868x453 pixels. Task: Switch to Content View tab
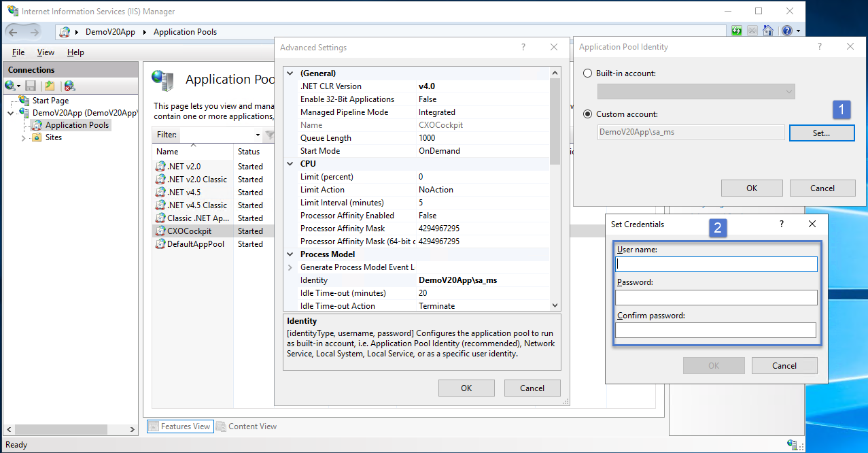pos(247,426)
